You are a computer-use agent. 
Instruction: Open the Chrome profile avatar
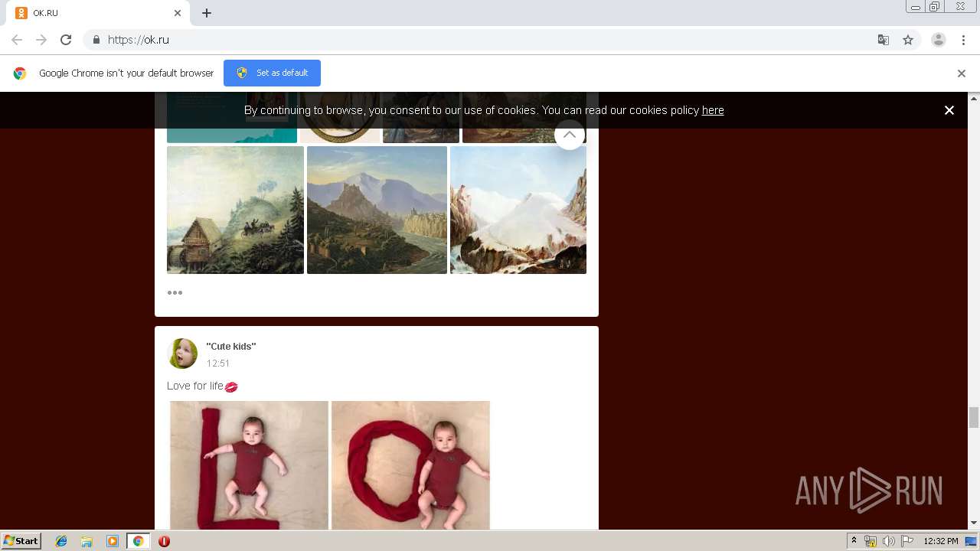pos(939,40)
